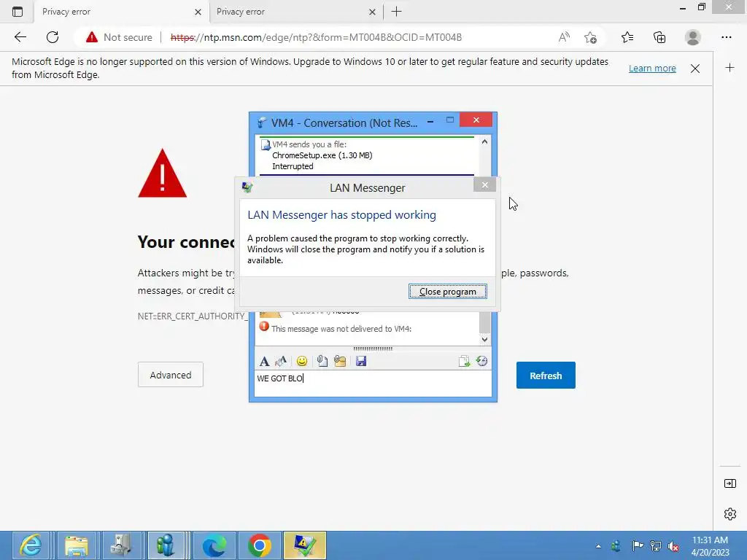Open the clock showing 11:31 AM
The width and height of the screenshot is (747, 560).
[x=710, y=546]
